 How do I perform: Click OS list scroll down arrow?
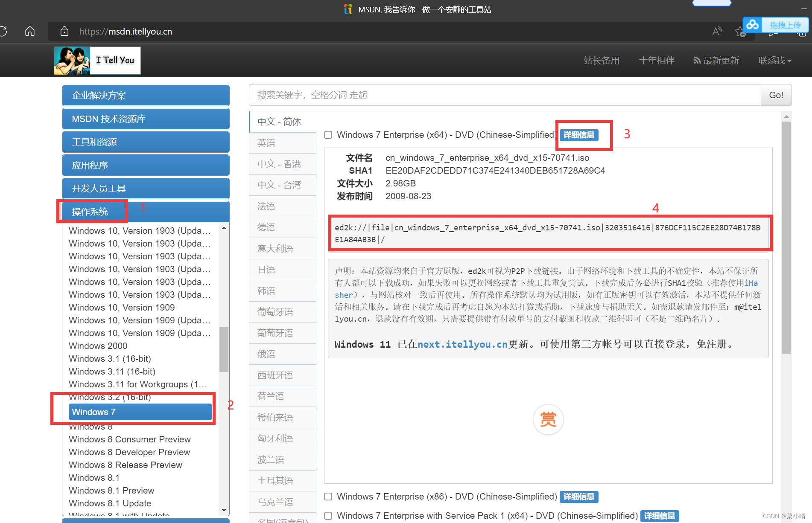tap(224, 510)
